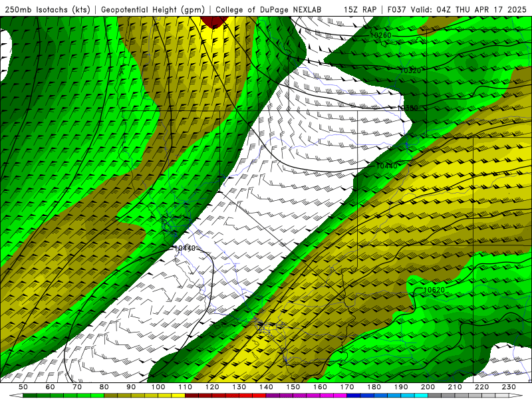532x399 pixels.
Task: Pick the dark red swatch after bright yellow
Action: coord(192,396)
